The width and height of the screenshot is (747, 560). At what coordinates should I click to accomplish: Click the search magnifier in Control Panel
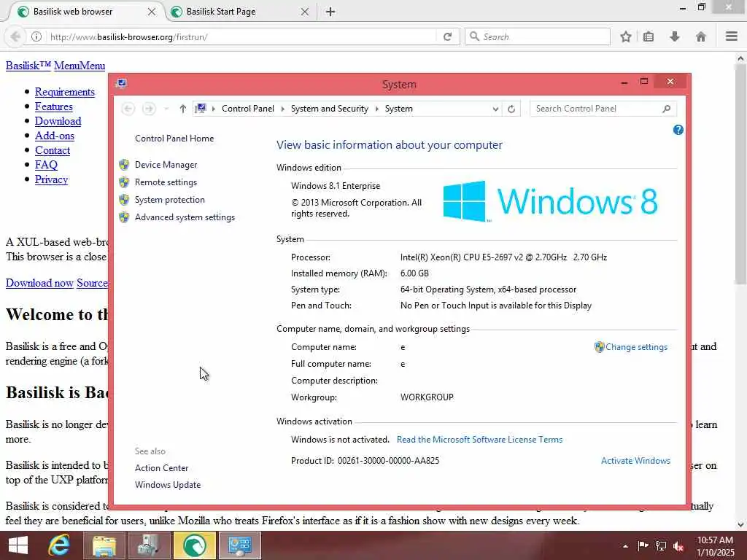667,109
